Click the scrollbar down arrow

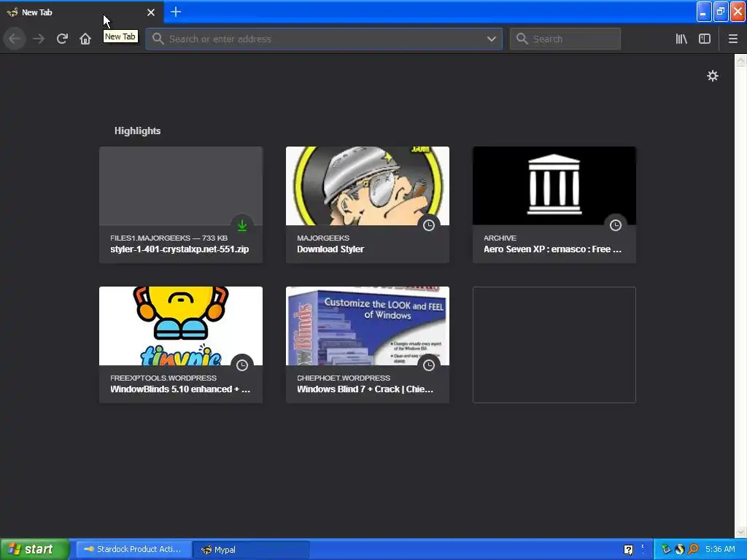(740, 532)
